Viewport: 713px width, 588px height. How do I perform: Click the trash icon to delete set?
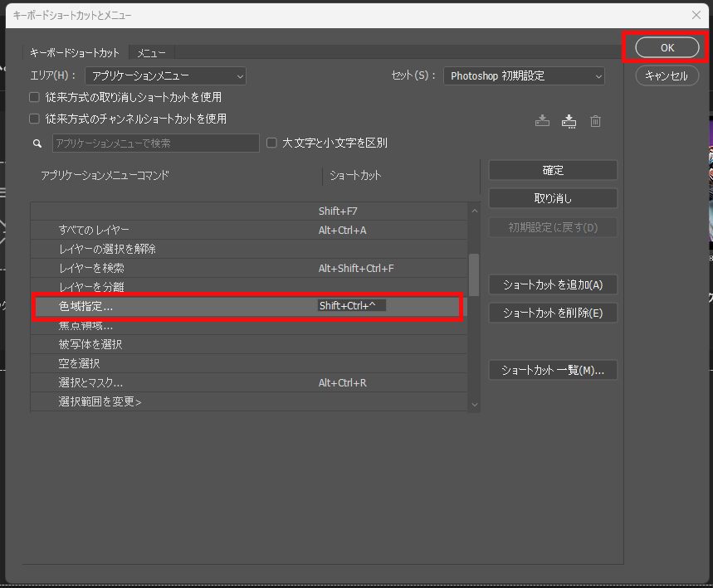(x=595, y=121)
